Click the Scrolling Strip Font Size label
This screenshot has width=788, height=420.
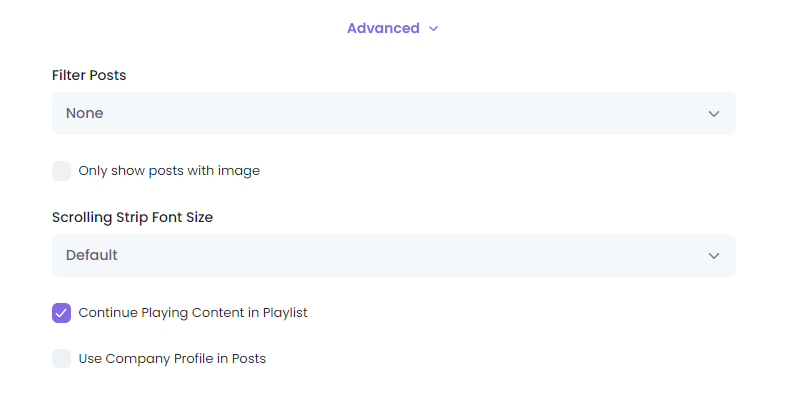tap(132, 218)
